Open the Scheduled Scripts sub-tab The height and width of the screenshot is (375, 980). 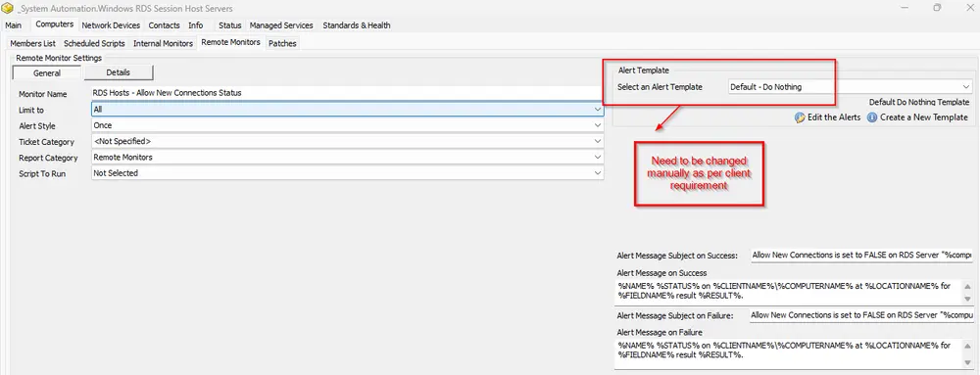click(94, 44)
